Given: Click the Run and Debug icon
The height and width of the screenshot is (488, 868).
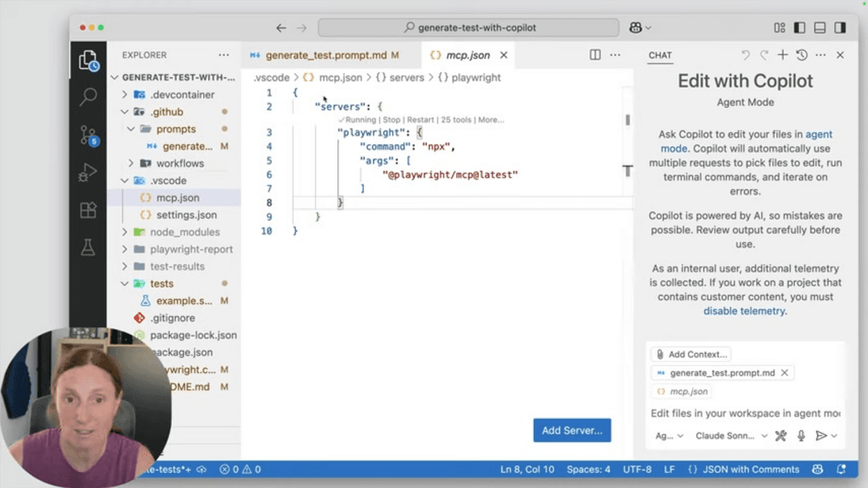Looking at the screenshot, I should pyautogui.click(x=88, y=173).
